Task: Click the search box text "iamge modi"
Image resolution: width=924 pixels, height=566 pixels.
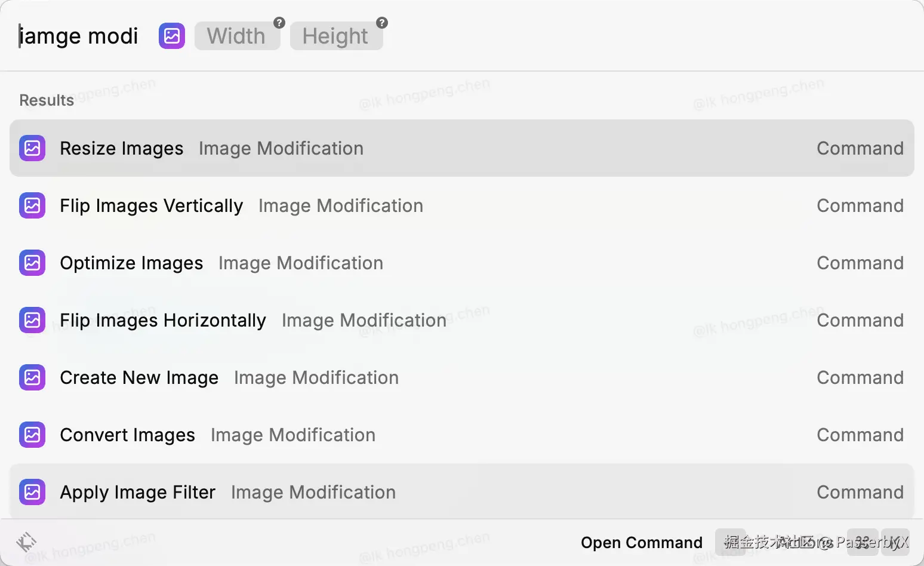Action: pos(79,36)
